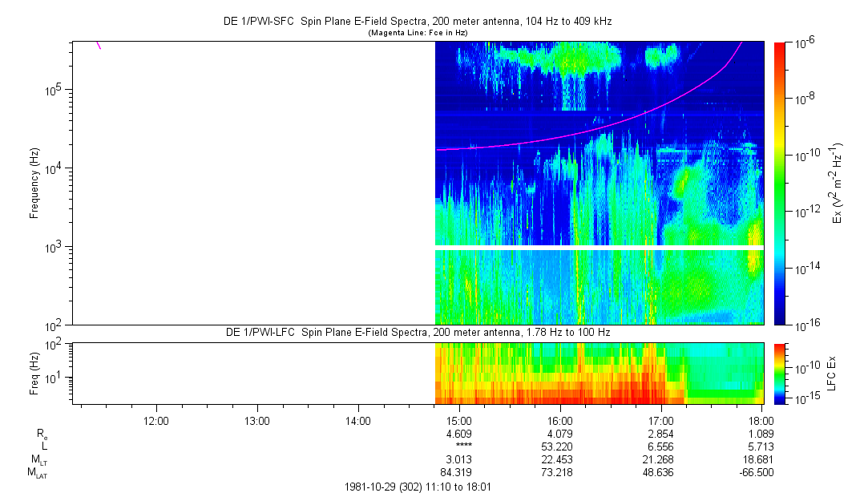This screenshot has width=868, height=497.
Task: Click the DE 1/PWI-SFC plot title
Action: (x=417, y=22)
